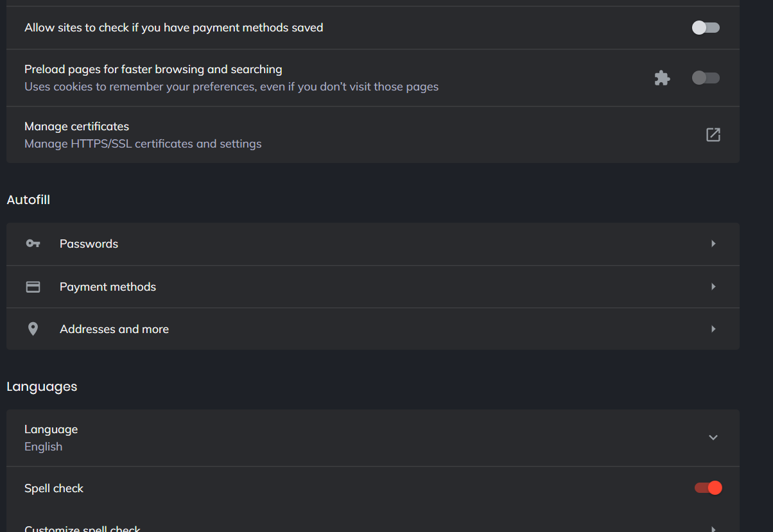Open Addresses and more settings
Screen dimensions: 773x532
[x=114, y=329]
